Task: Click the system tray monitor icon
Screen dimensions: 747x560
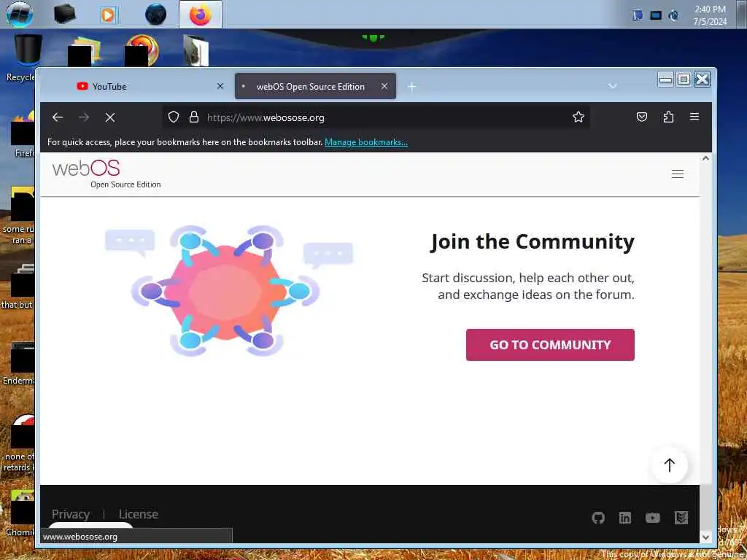Action: pyautogui.click(x=656, y=15)
